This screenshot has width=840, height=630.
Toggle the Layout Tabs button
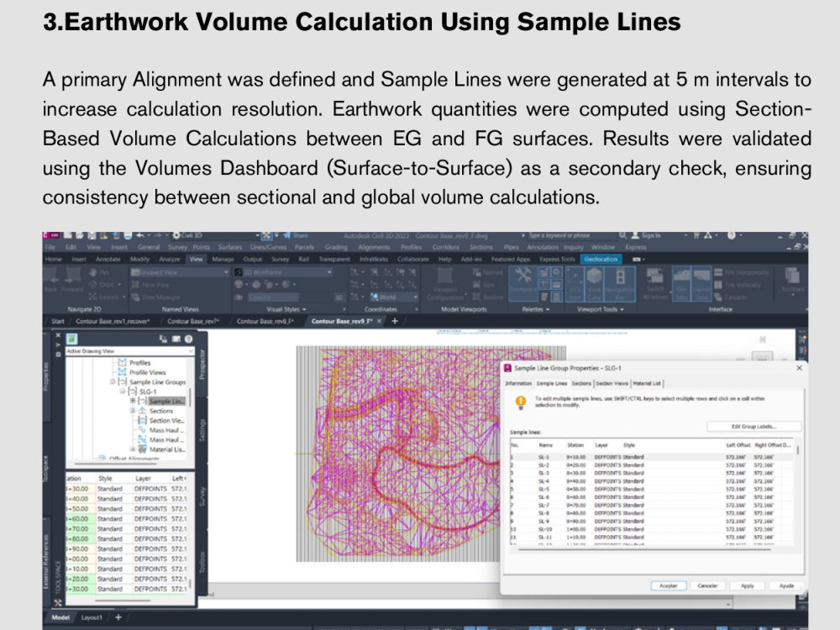pos(701,284)
